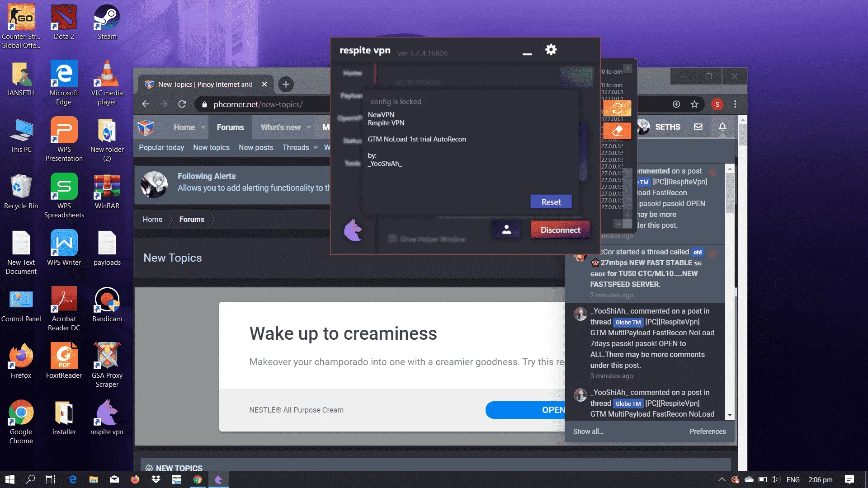Viewport: 868px width, 488px height.
Task: Expand the Threads dropdown arrow
Action: tap(316, 148)
